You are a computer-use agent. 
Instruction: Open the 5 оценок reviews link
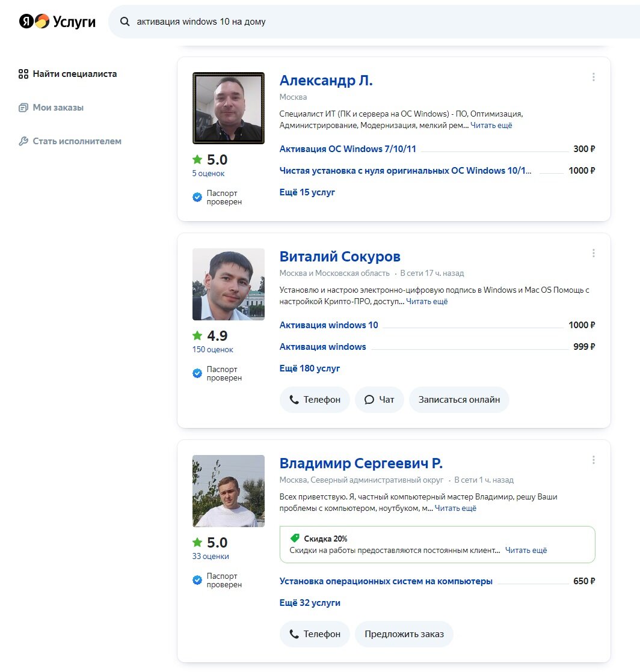(209, 174)
